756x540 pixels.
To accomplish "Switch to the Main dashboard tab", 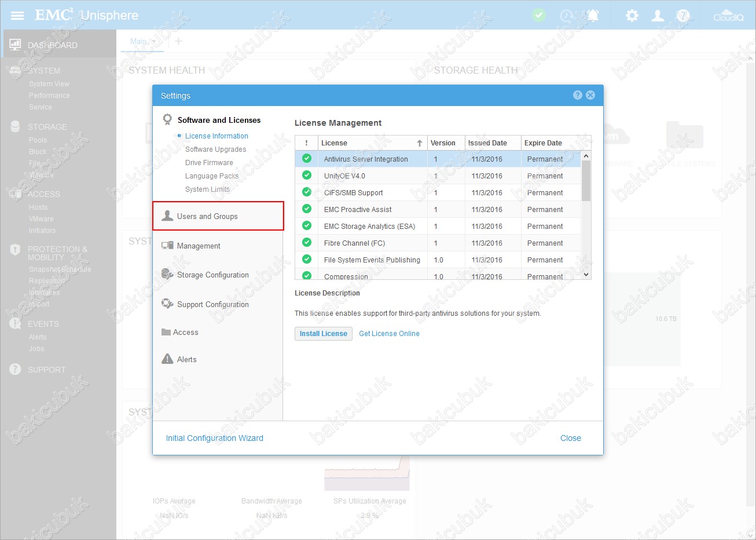I will [x=139, y=41].
